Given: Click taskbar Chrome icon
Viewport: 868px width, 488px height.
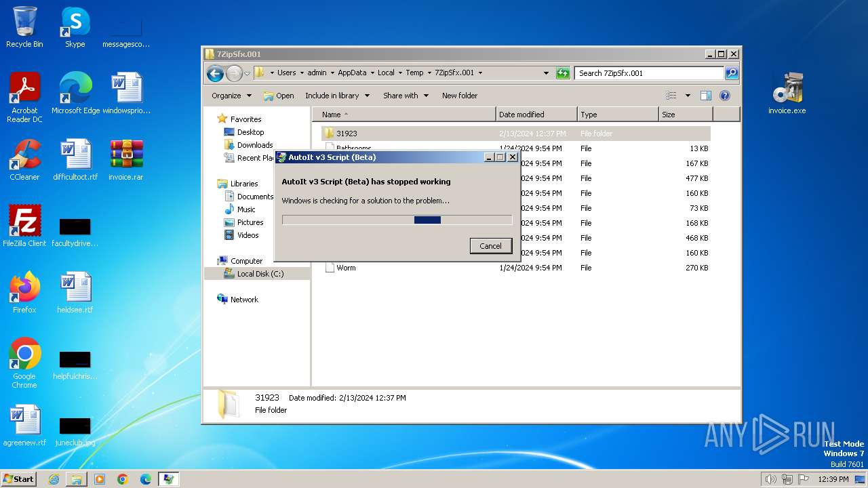Looking at the screenshot, I should click(123, 479).
